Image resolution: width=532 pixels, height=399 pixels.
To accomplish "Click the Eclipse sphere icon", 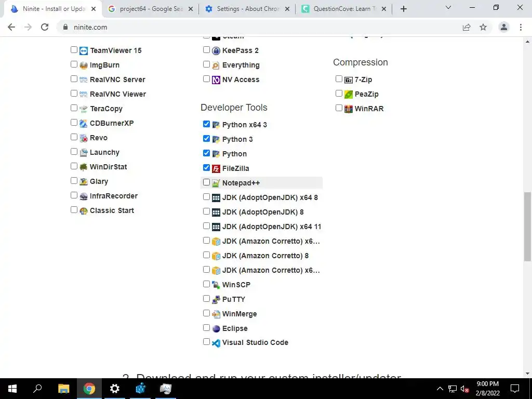I will (216, 329).
